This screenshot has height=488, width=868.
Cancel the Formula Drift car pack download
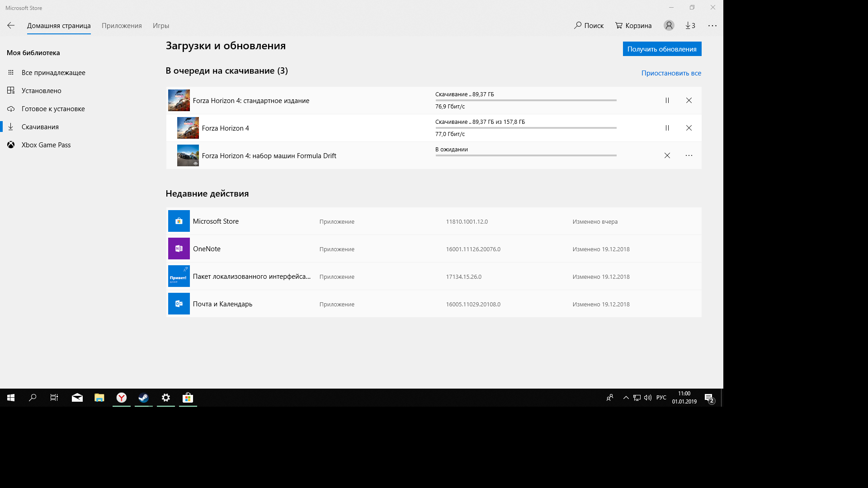coord(667,155)
